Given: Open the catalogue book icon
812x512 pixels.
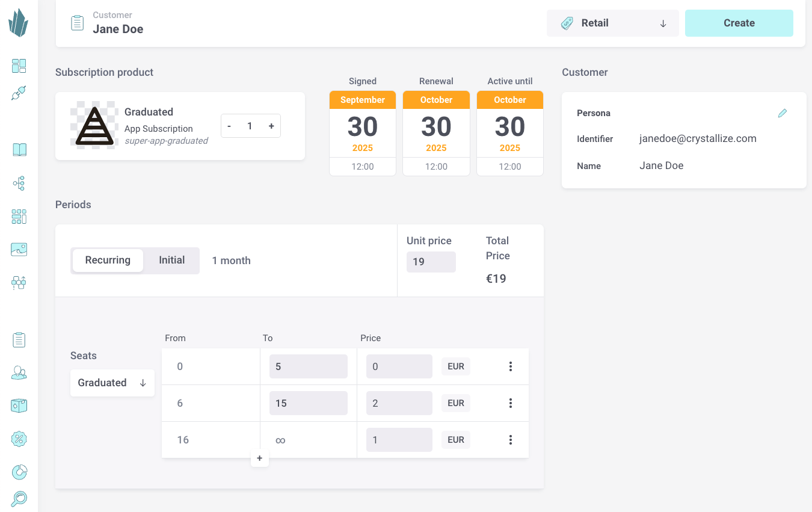Looking at the screenshot, I should (19, 150).
